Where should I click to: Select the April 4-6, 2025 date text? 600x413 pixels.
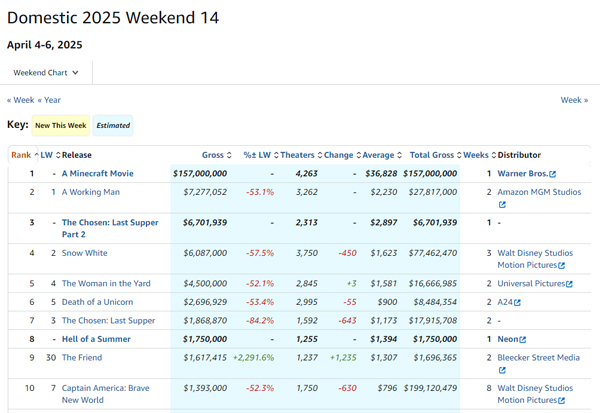tap(44, 45)
